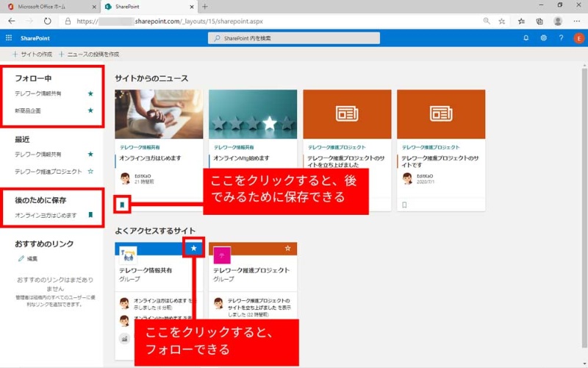588x368 pixels.
Task: Follow テレワーク推進プロジェクト site card star
Action: point(287,248)
